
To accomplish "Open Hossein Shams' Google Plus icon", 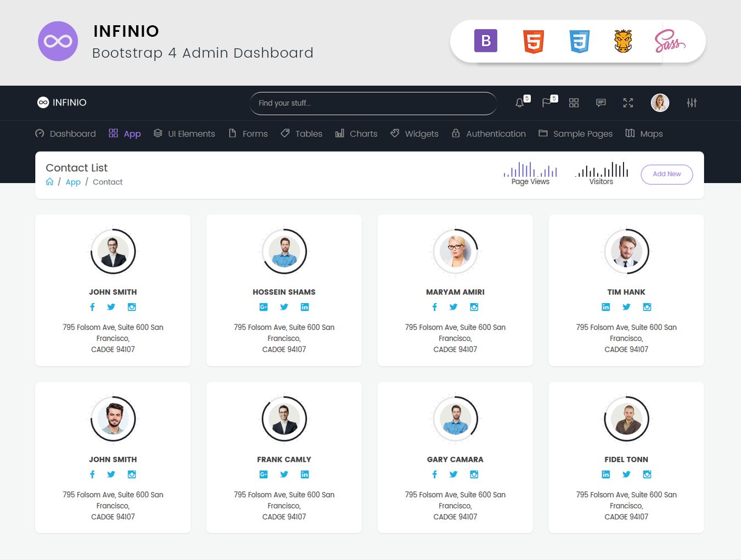I will pos(263,307).
